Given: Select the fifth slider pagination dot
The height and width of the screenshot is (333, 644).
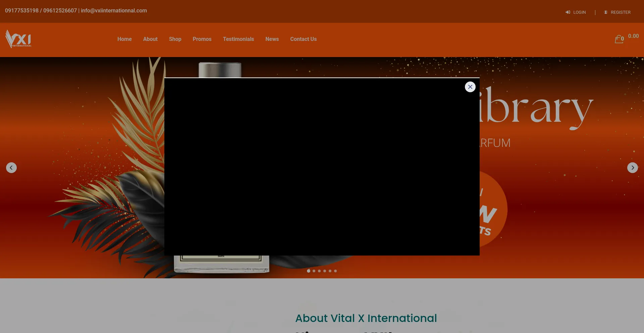Looking at the screenshot, I should pos(330,271).
